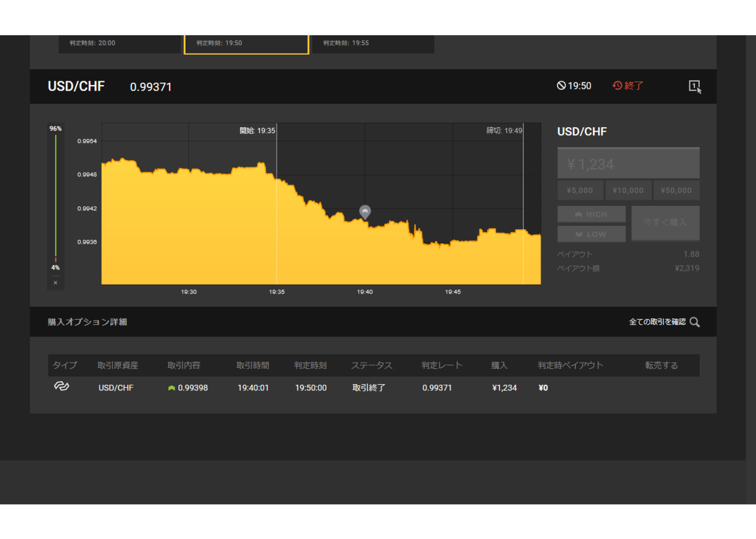
Task: Click the 0.9954 price axis label
Action: (x=87, y=141)
